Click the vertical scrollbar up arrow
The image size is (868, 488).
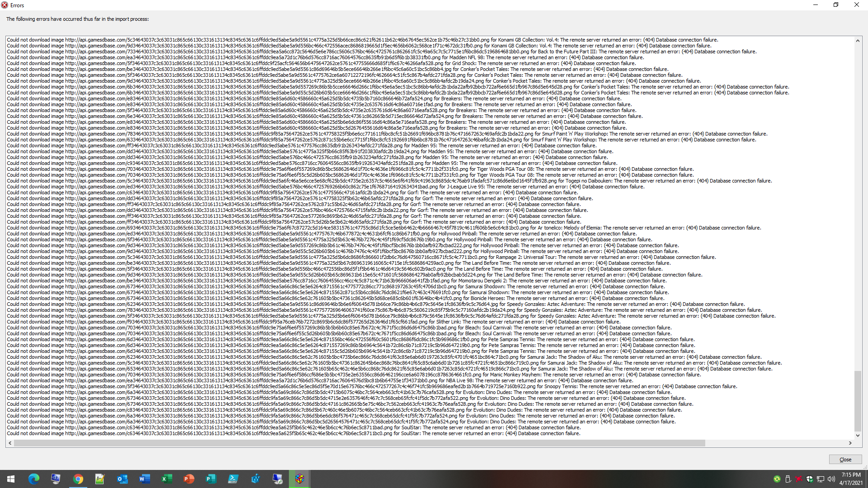coord(858,41)
